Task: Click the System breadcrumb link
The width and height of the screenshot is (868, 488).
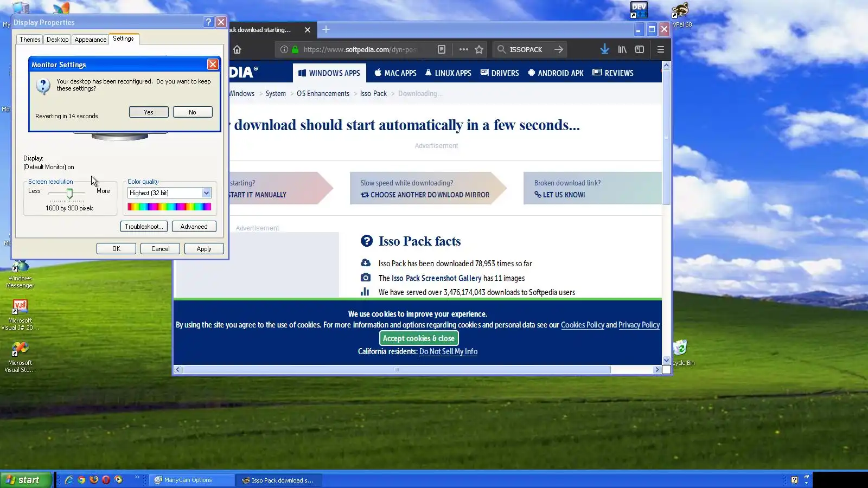Action: click(x=276, y=93)
